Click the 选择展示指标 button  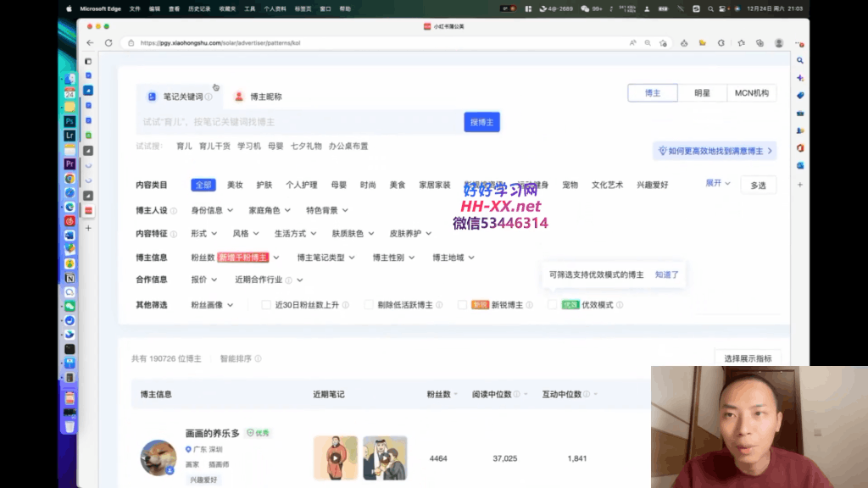click(x=748, y=358)
